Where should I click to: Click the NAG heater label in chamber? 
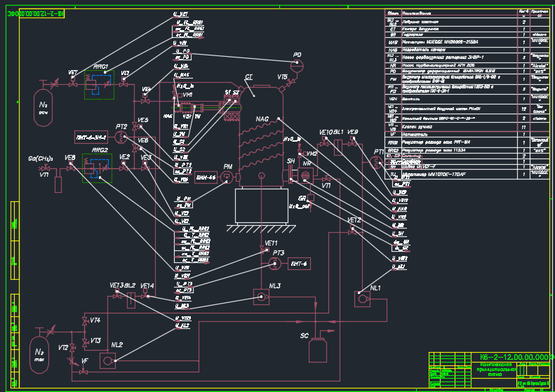click(x=262, y=119)
